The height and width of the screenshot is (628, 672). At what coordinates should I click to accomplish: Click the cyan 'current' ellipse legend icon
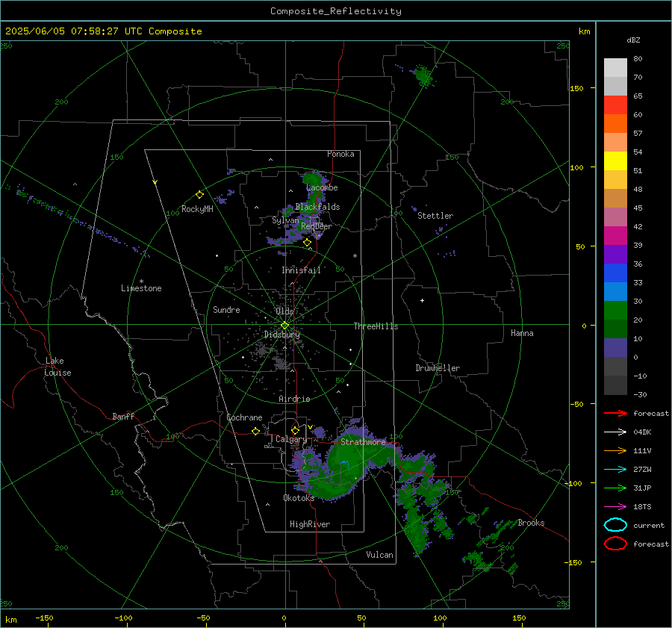point(615,525)
